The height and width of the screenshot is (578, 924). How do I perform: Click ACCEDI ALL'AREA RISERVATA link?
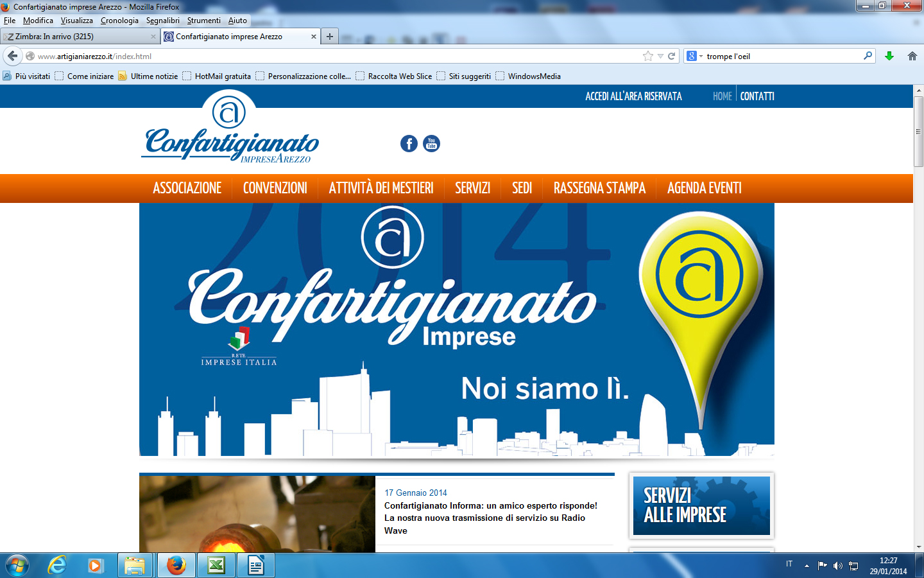click(x=633, y=96)
